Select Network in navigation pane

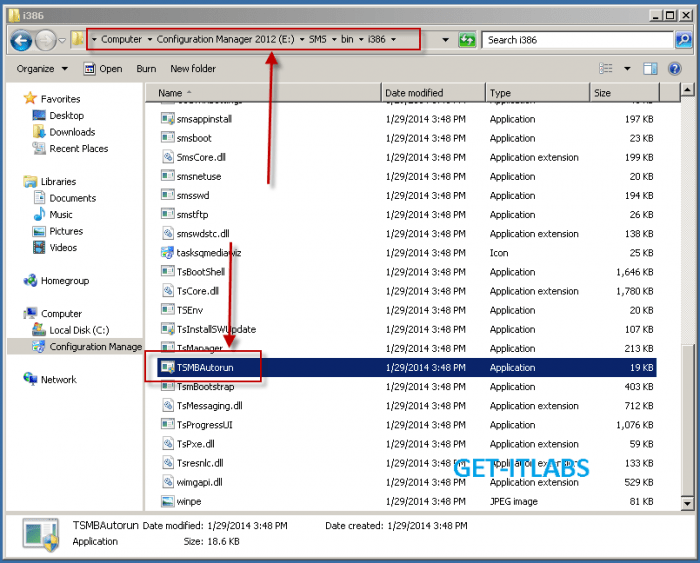click(x=50, y=380)
